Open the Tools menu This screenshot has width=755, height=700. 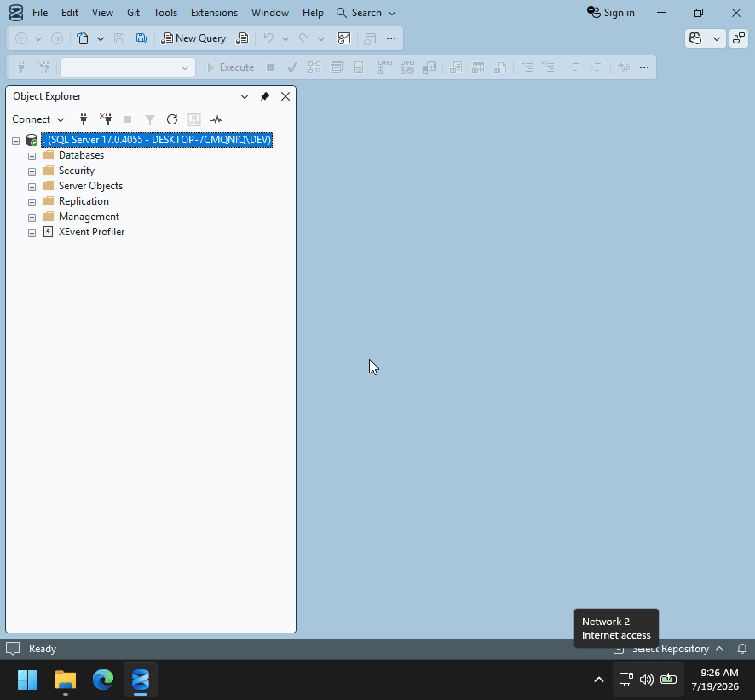point(165,13)
